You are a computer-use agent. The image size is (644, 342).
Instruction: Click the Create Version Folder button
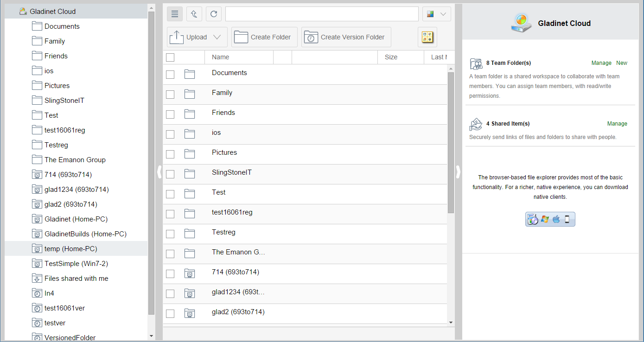point(346,37)
